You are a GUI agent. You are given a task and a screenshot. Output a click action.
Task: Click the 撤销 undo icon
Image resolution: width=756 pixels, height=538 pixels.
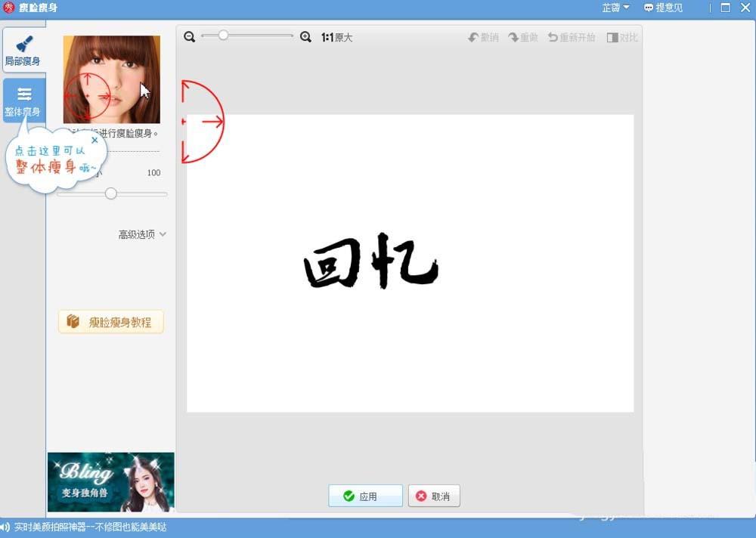click(482, 36)
